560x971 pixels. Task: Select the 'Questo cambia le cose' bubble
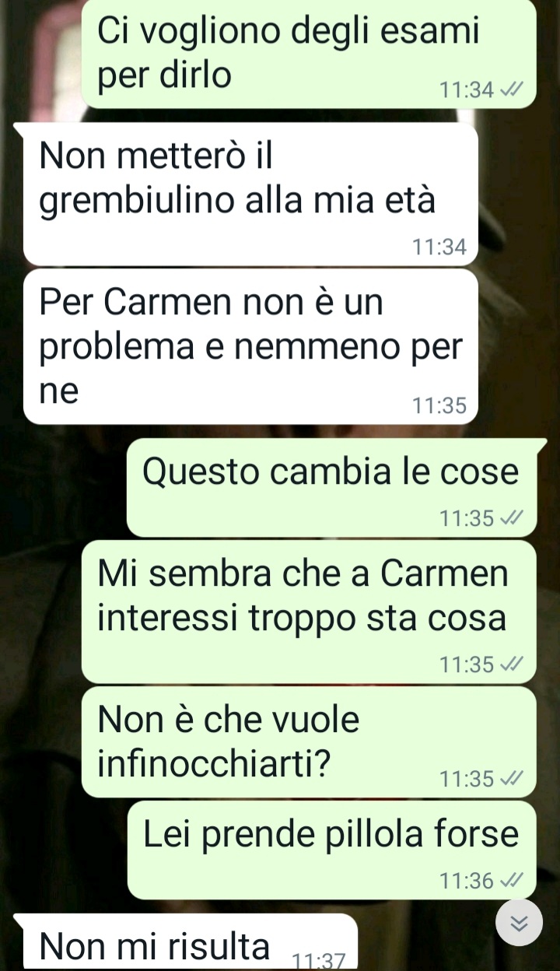click(332, 488)
